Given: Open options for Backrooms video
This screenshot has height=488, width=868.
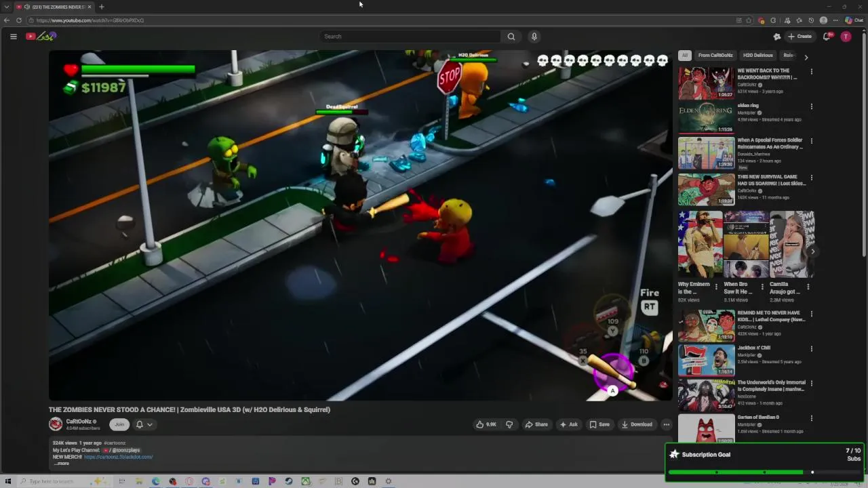Looking at the screenshot, I should (x=811, y=71).
